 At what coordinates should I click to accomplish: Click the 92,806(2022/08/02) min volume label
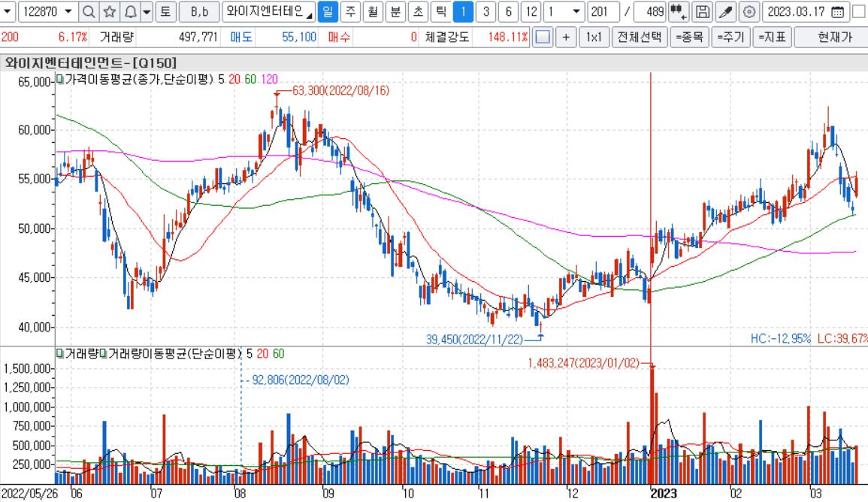[x=301, y=380]
